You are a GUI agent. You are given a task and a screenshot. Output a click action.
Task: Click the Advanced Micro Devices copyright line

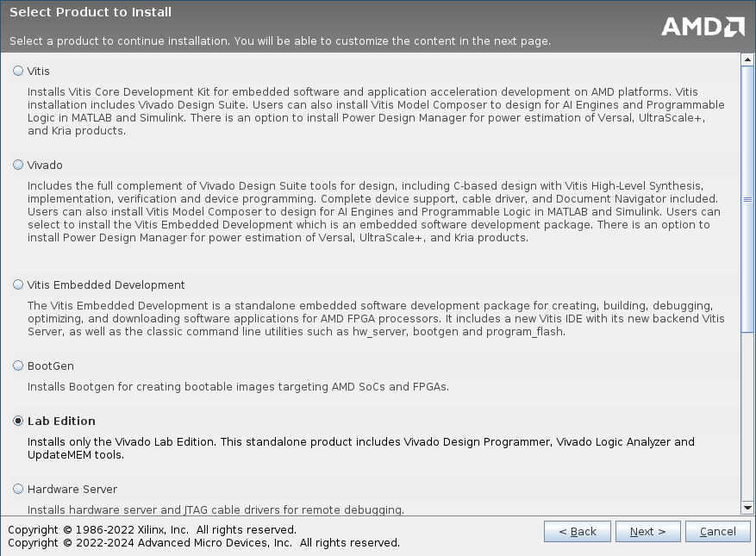[x=204, y=543]
